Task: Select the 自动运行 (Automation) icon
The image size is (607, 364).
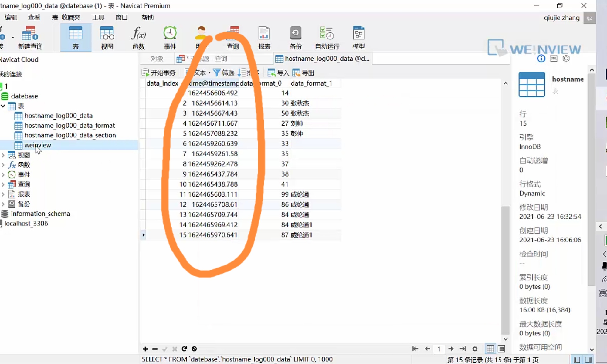Action: coord(326,37)
